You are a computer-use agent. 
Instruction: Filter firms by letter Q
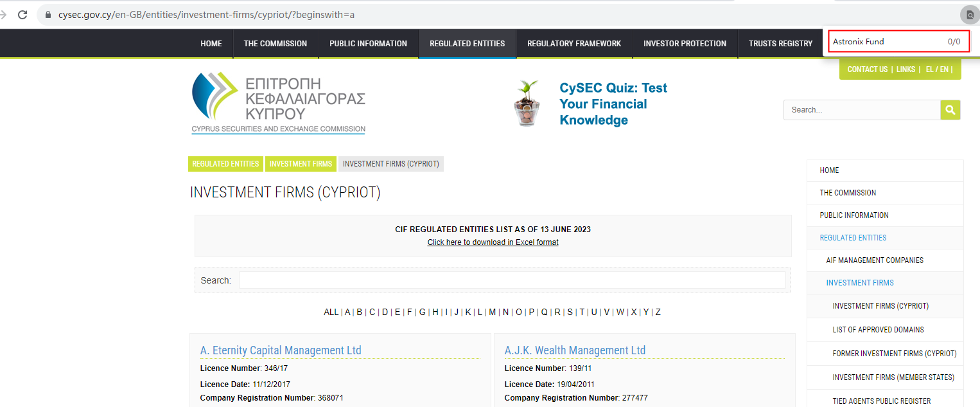click(x=544, y=312)
